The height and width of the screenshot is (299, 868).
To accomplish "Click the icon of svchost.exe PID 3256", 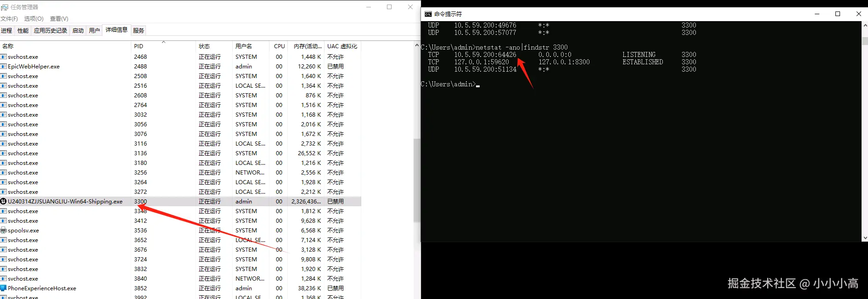I will (4, 173).
